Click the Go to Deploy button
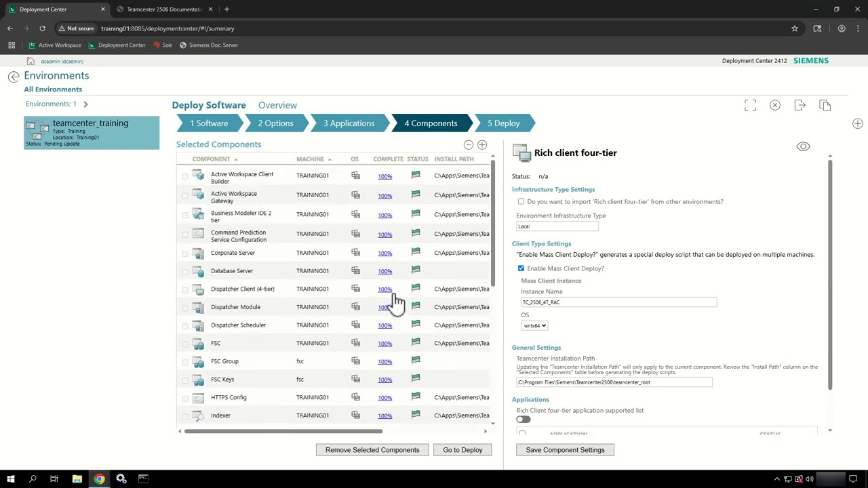The height and width of the screenshot is (488, 868). pos(462,450)
